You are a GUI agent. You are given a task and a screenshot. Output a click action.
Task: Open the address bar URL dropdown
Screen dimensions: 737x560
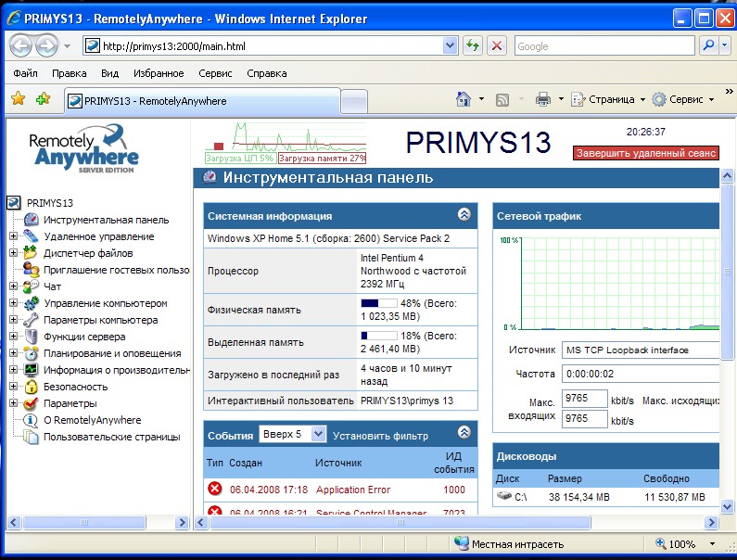click(x=450, y=45)
